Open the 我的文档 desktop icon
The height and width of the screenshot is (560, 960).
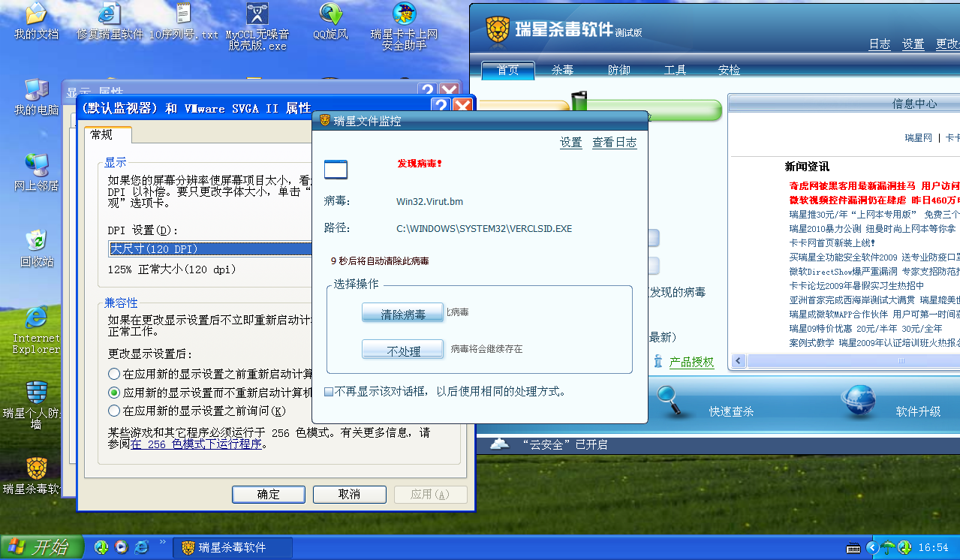36,22
